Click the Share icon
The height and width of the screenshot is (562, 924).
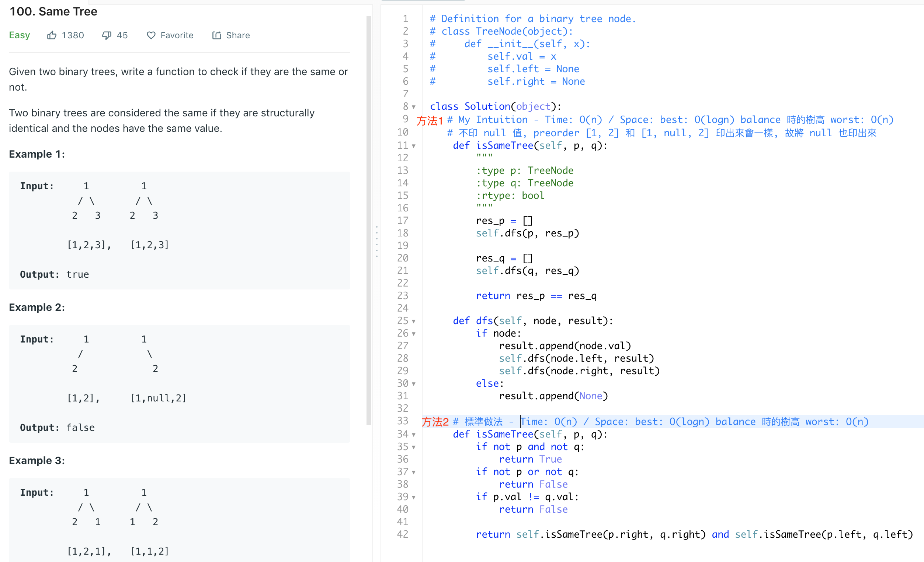point(217,35)
